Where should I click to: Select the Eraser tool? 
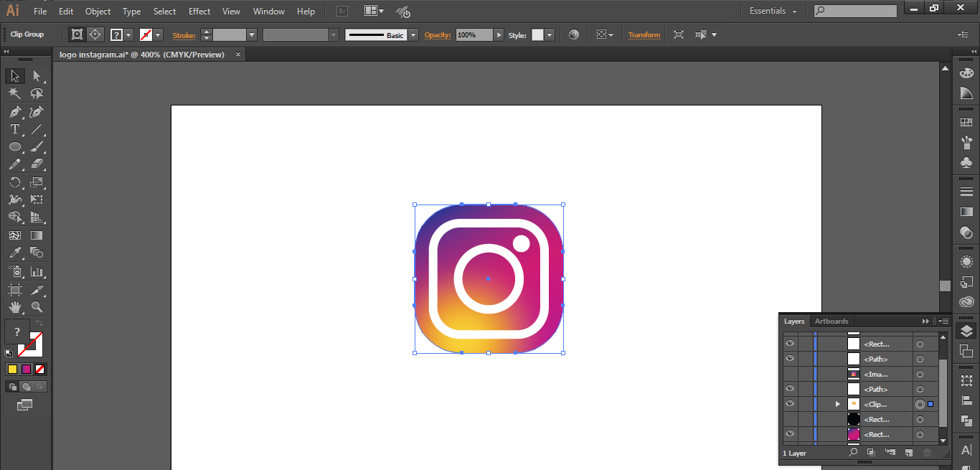[x=37, y=164]
